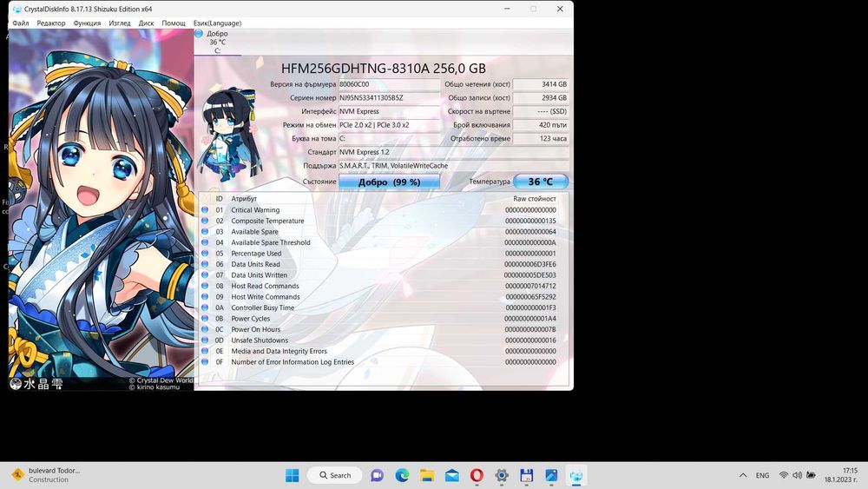Click the PCIe transfer mode field
This screenshot has height=489, width=868.
pyautogui.click(x=389, y=124)
